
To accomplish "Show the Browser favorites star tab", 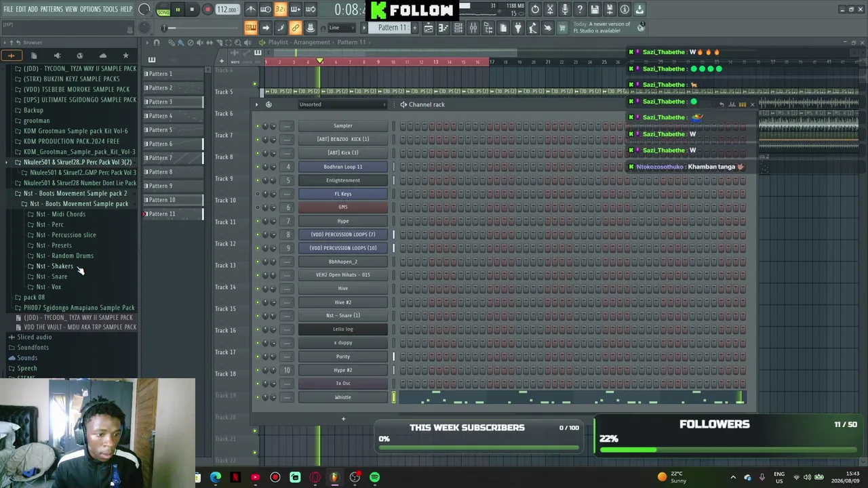I will tap(125, 56).
